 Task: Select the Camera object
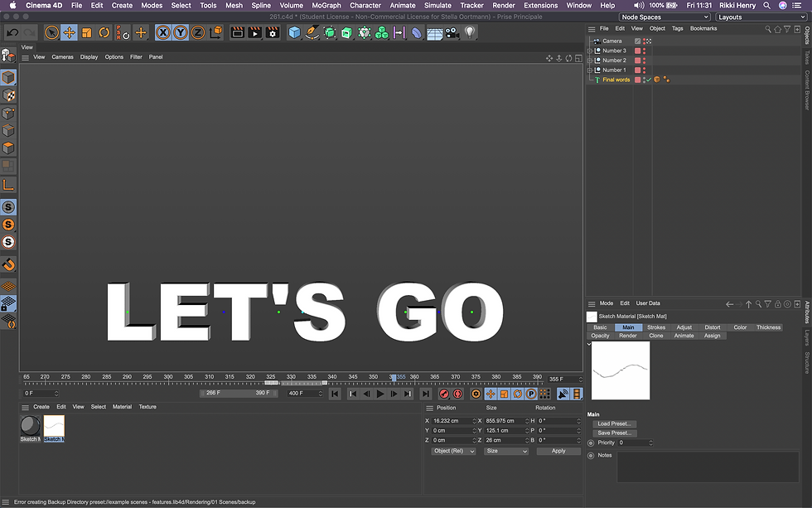coord(611,41)
